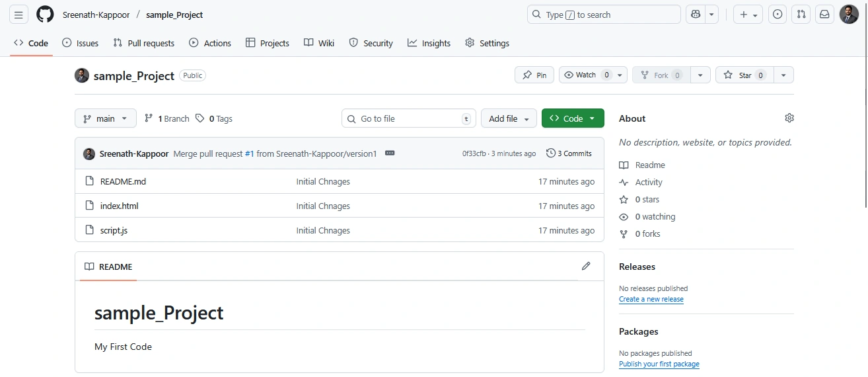Expand the Star lists dropdown arrow
868x377 pixels.
(783, 75)
